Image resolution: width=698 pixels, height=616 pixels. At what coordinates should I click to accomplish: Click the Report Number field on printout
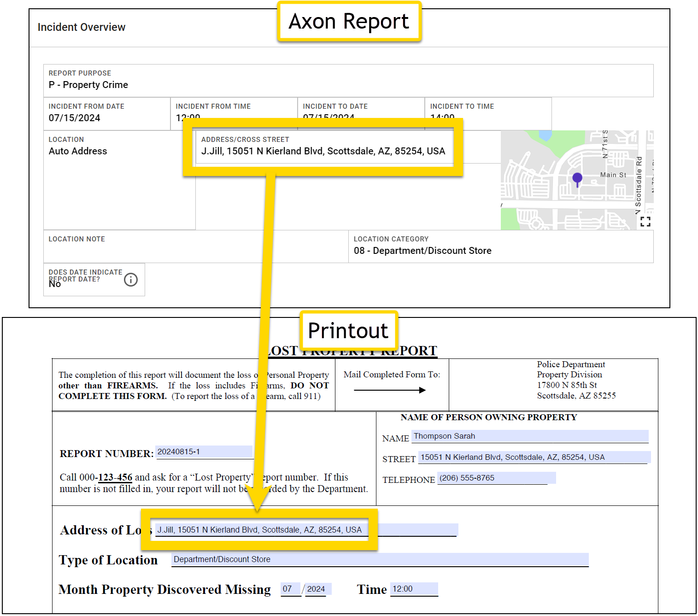(204, 452)
